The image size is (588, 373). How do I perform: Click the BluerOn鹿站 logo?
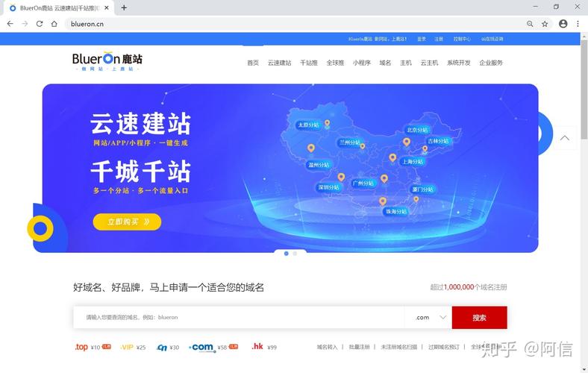tap(107, 61)
